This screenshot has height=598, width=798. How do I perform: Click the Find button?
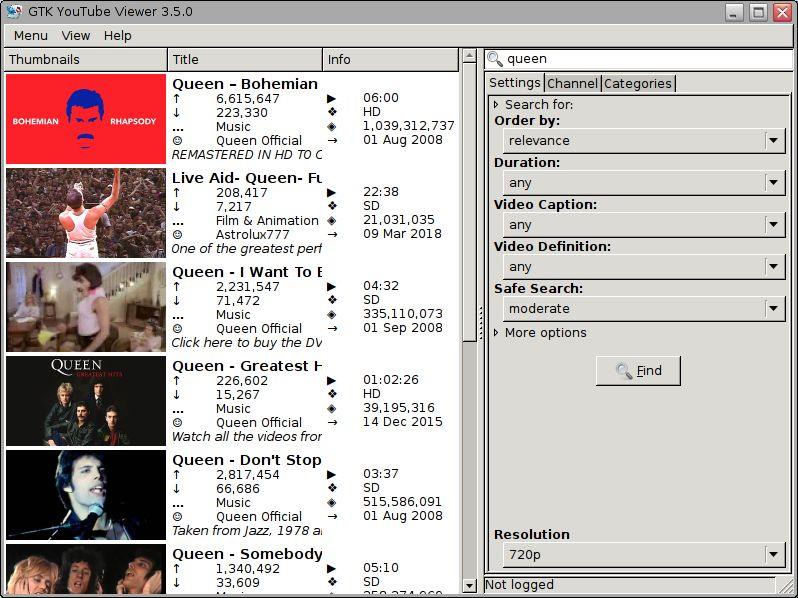(638, 371)
